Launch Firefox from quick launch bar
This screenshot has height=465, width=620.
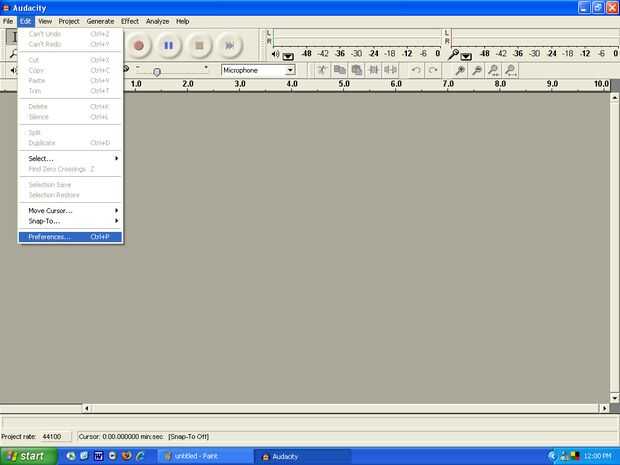(x=127, y=456)
